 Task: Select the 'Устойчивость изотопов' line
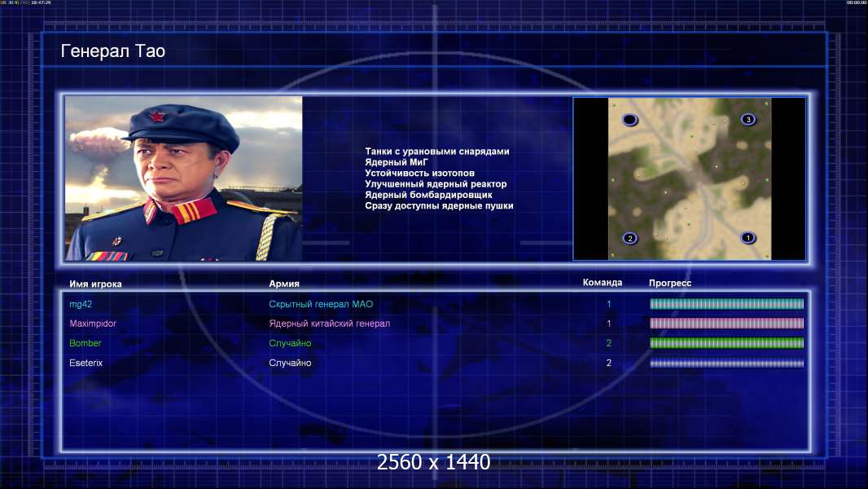pyautogui.click(x=419, y=173)
